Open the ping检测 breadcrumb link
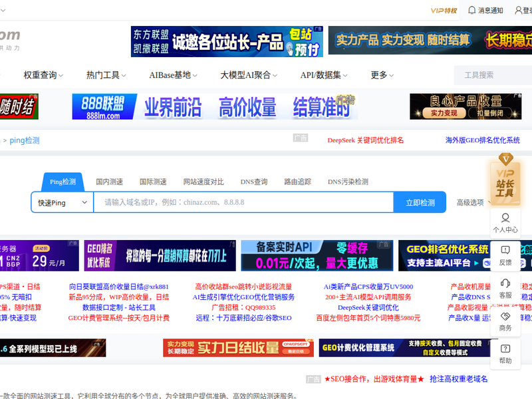Image resolution: width=532 pixels, height=399 pixels. pyautogui.click(x=25, y=140)
